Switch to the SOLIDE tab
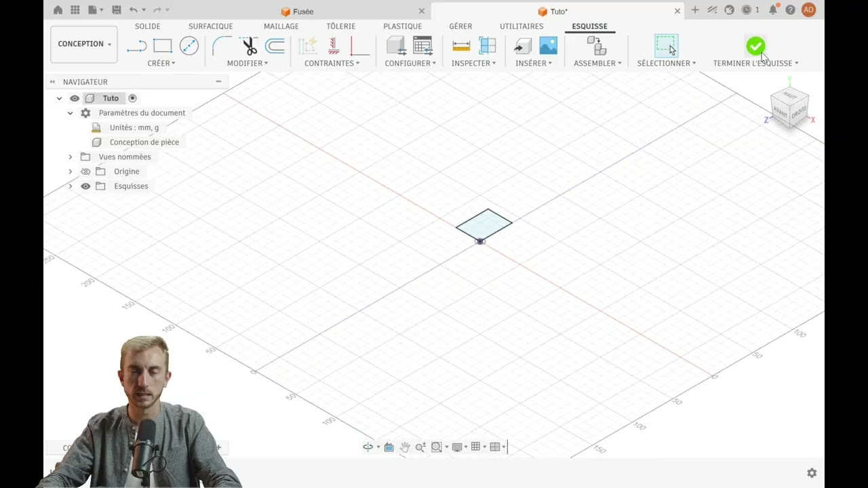This screenshot has width=868, height=488. click(x=147, y=26)
